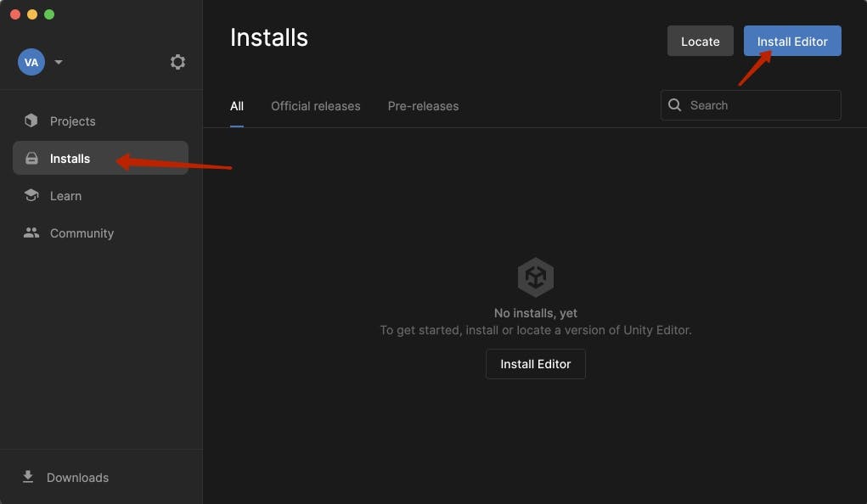This screenshot has height=504, width=867.
Task: Click the "To get started" hint text
Action: (x=535, y=330)
